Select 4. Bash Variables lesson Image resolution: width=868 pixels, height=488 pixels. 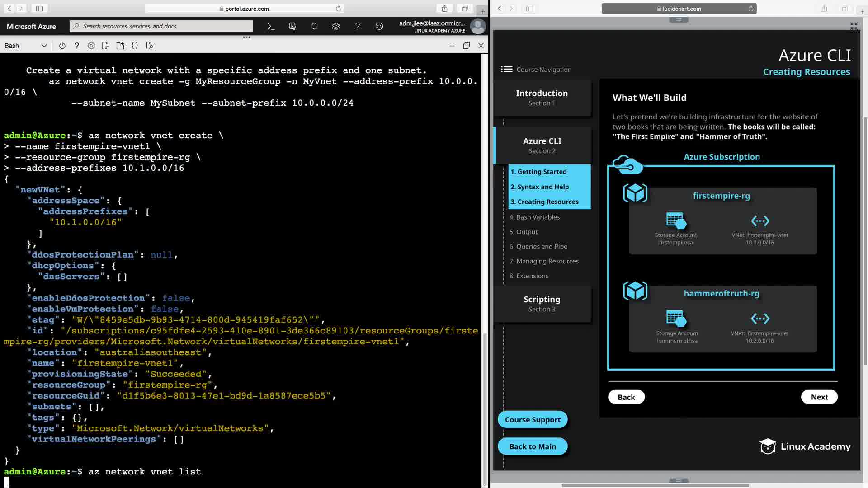coord(534,217)
